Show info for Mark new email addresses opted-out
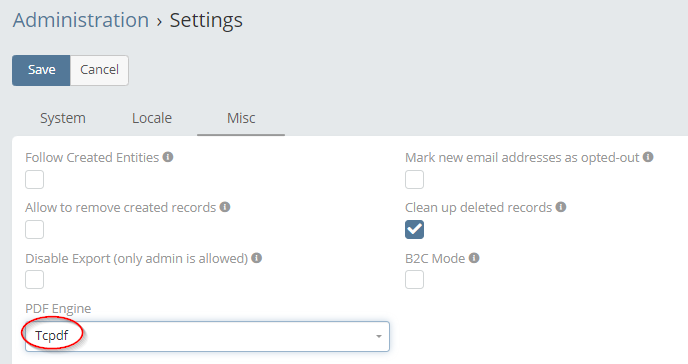Image resolution: width=688 pixels, height=364 pixels. pyautogui.click(x=648, y=157)
